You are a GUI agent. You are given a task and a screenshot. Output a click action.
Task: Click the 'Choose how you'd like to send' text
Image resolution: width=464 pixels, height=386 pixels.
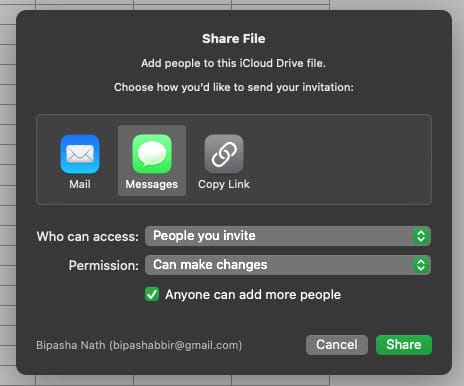tap(234, 87)
